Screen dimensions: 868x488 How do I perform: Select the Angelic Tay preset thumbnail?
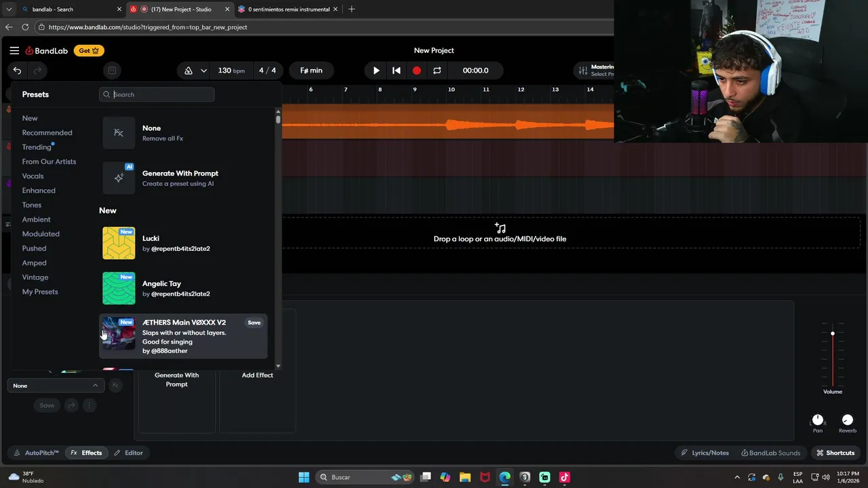pos(119,288)
